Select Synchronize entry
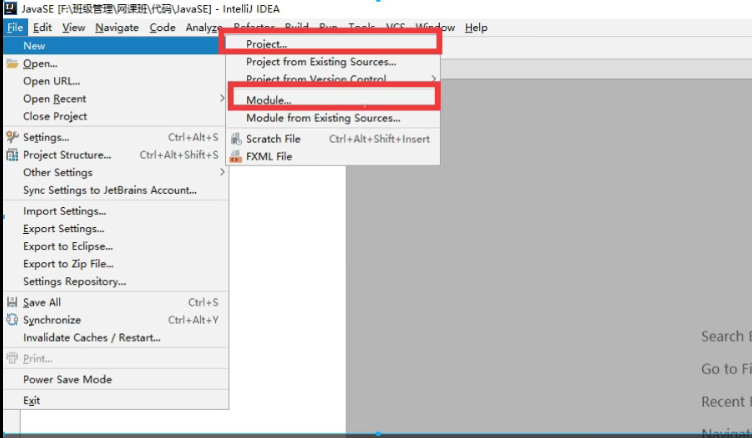The width and height of the screenshot is (752, 438). pyautogui.click(x=114, y=320)
